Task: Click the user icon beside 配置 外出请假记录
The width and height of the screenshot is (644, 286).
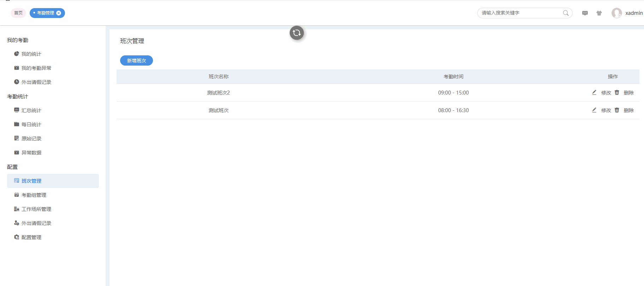Action: coord(17,223)
